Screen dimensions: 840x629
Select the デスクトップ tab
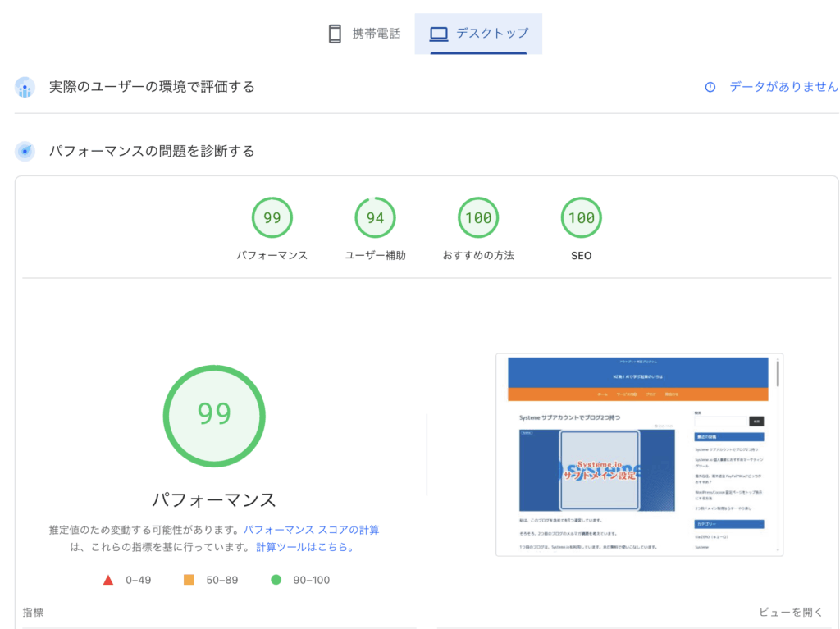[x=478, y=34]
